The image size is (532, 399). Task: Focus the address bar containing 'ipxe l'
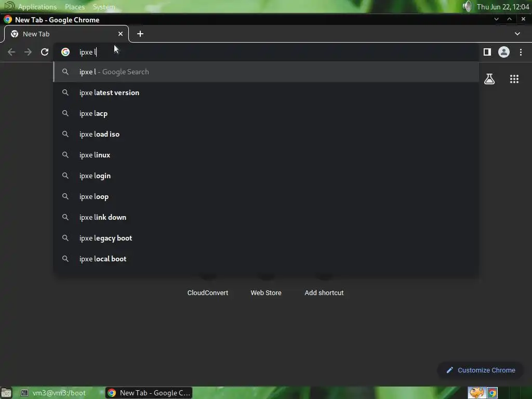click(266, 52)
